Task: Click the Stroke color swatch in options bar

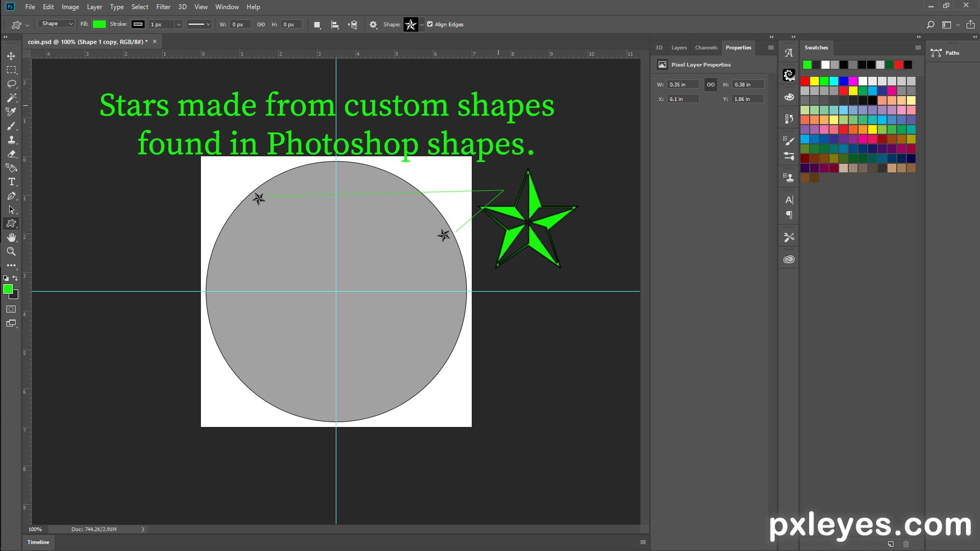Action: click(138, 24)
